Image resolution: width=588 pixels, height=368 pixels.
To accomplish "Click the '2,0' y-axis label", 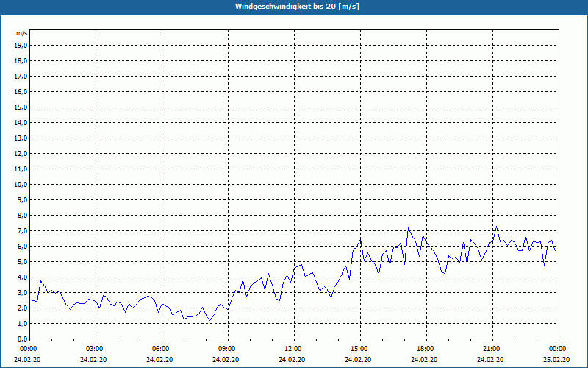I will click(23, 308).
